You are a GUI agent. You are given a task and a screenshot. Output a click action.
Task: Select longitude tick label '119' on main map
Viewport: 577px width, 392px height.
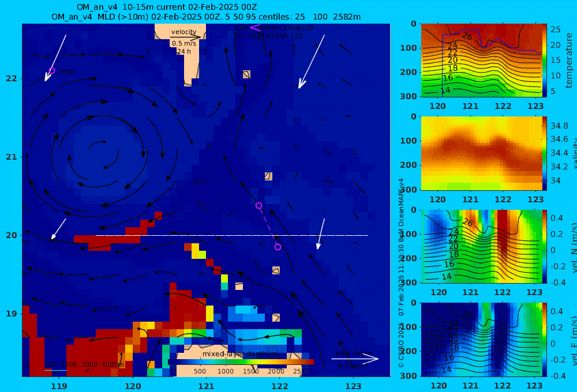pos(59,386)
